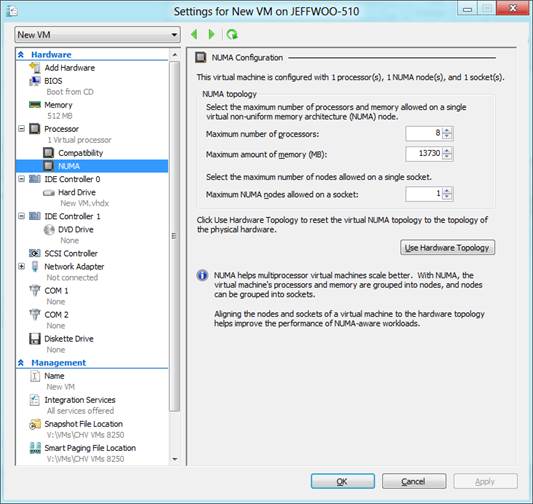Collapse the Processor tree node
Viewport: 533px width, 504px height.
click(x=21, y=129)
